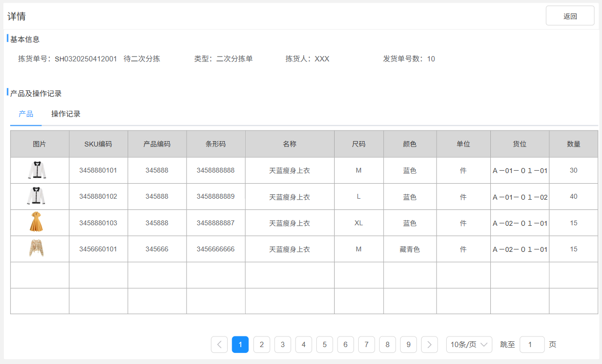Click the yellow dress thumbnail
The width and height of the screenshot is (602, 364).
pos(36,223)
